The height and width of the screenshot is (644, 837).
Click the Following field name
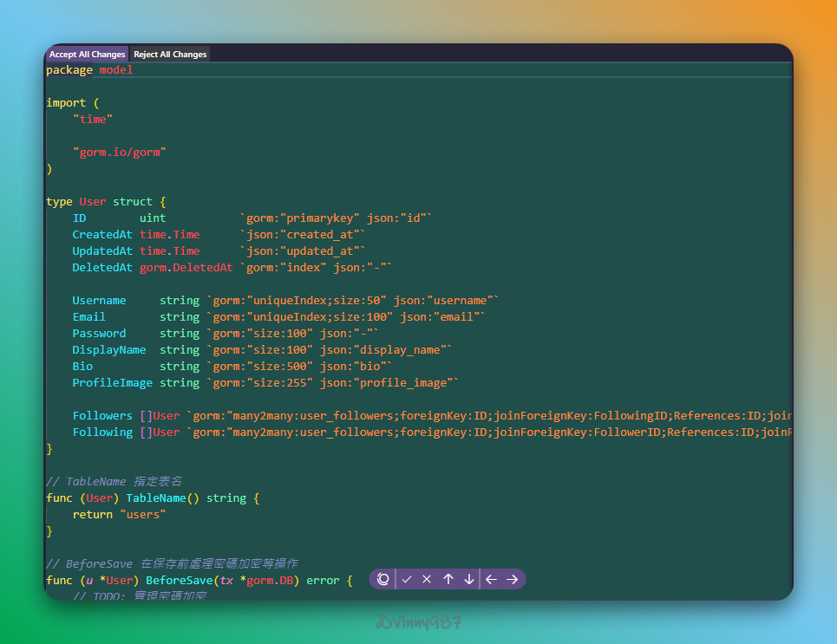pyautogui.click(x=102, y=432)
